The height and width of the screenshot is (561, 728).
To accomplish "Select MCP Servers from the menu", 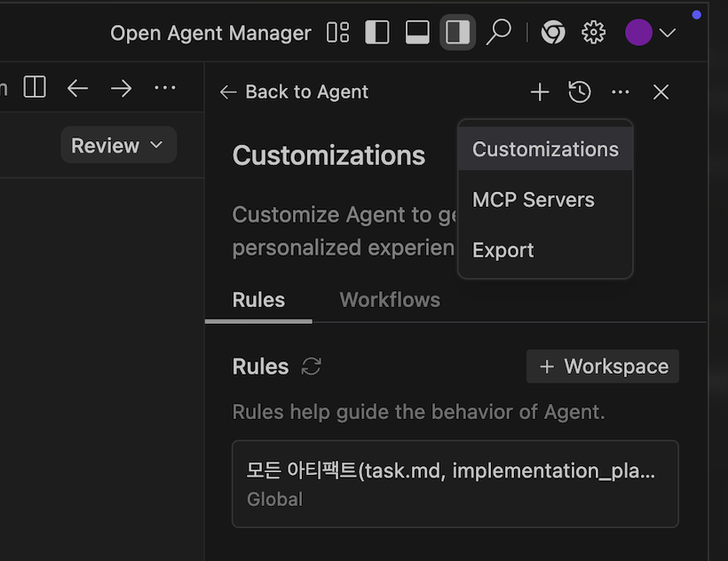I will coord(534,200).
